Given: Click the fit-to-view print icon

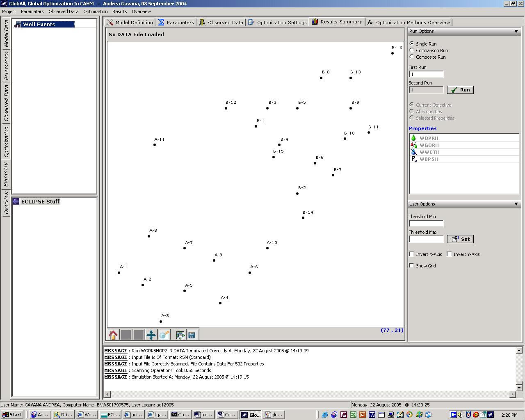Looking at the screenshot, I should tap(180, 335).
